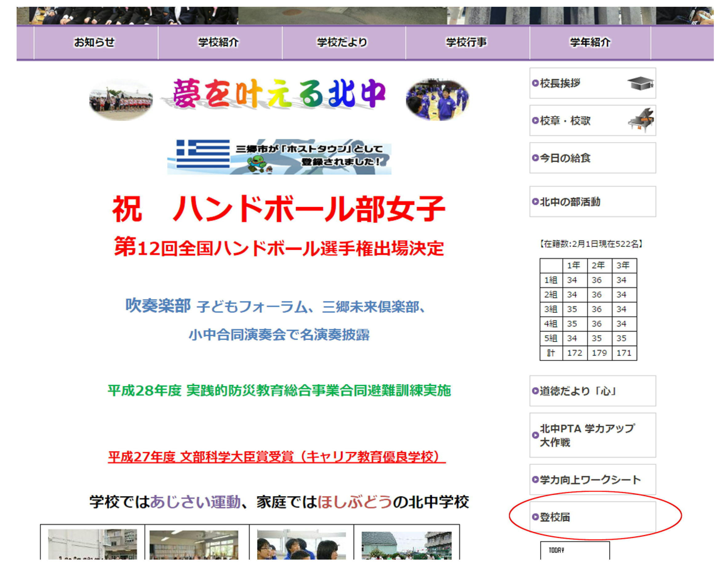
Task: Click the outdoor festival photo thumbnail
Action: point(406,545)
